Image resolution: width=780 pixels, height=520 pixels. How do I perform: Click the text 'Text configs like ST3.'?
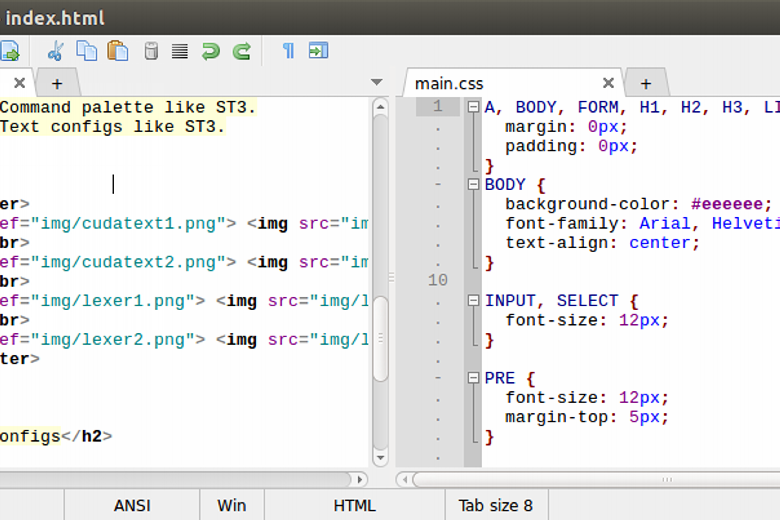[113, 127]
